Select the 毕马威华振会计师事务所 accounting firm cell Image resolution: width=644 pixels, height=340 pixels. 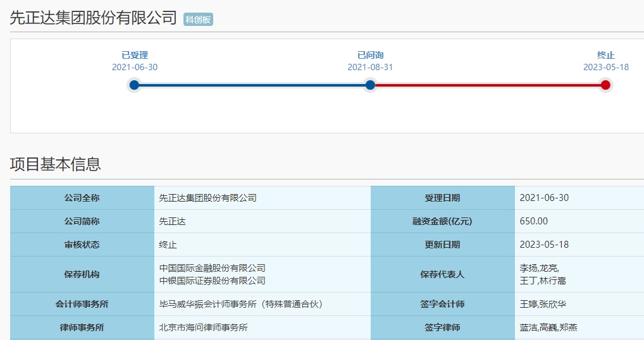pos(241,304)
